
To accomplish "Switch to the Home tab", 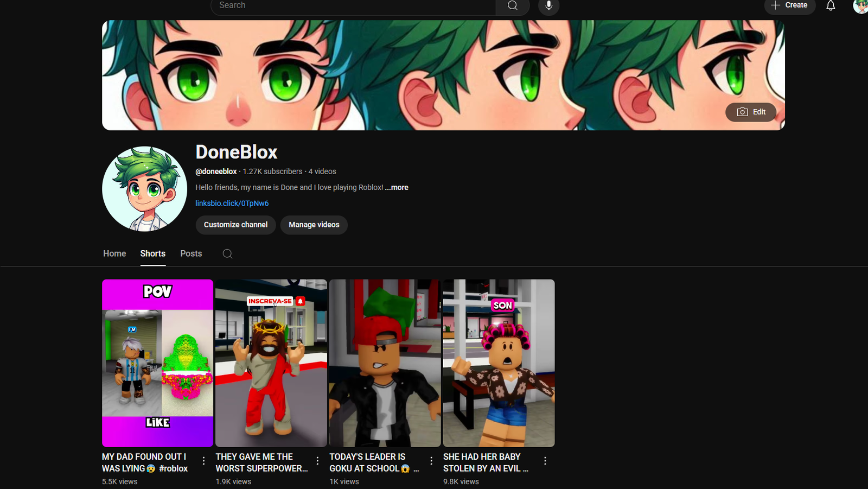I will (x=114, y=253).
